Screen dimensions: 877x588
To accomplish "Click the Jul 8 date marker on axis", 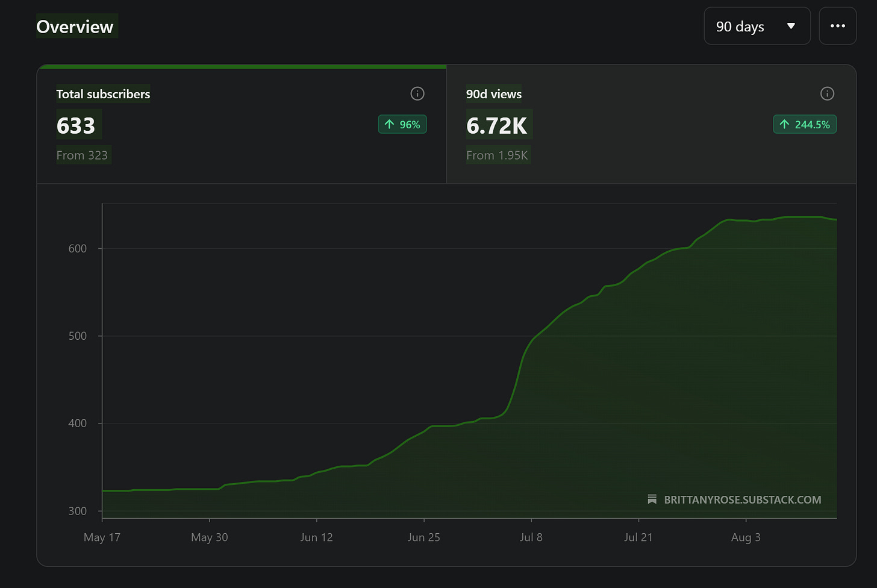I will click(531, 537).
